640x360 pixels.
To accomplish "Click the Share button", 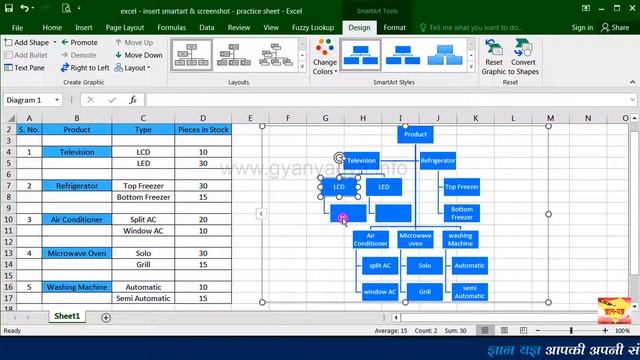I will (x=615, y=28).
